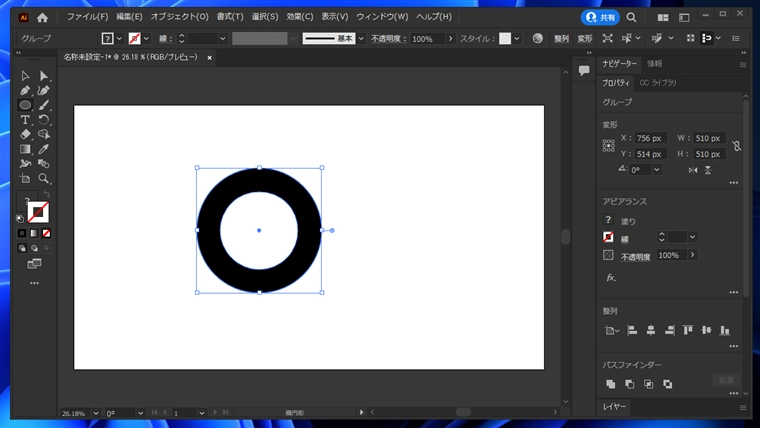Open the search magnifier in title bar
This screenshot has width=760, height=428.
coord(631,17)
